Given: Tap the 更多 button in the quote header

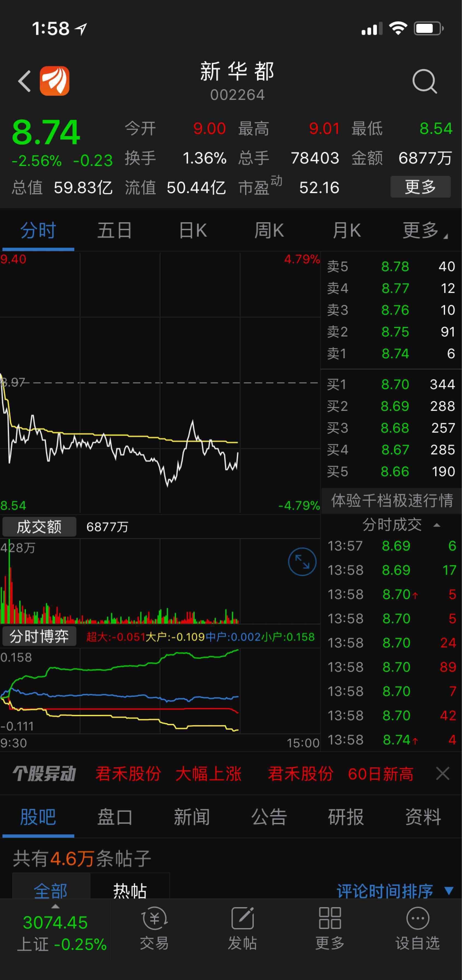Looking at the screenshot, I should (x=421, y=187).
